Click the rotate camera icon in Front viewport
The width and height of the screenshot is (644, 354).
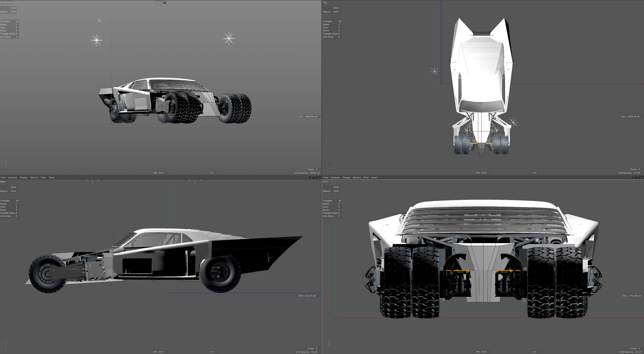click(639, 178)
